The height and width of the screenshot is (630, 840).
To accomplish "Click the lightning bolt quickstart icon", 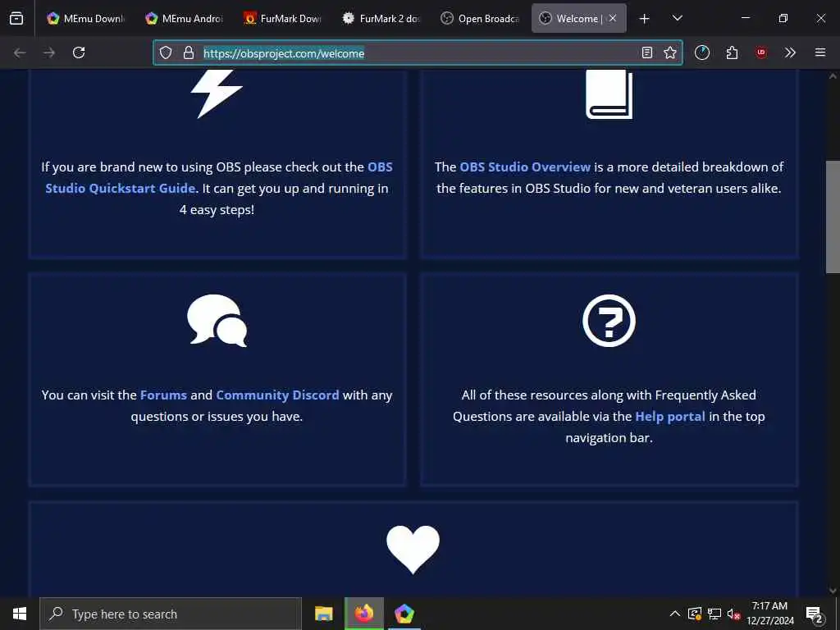I will pyautogui.click(x=217, y=94).
